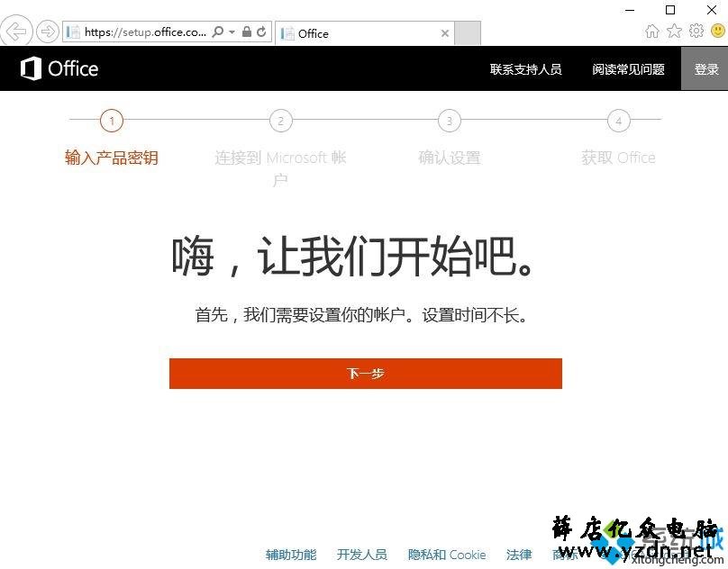Minimize the browser window
Image resolution: width=728 pixels, height=569 pixels.
630,10
